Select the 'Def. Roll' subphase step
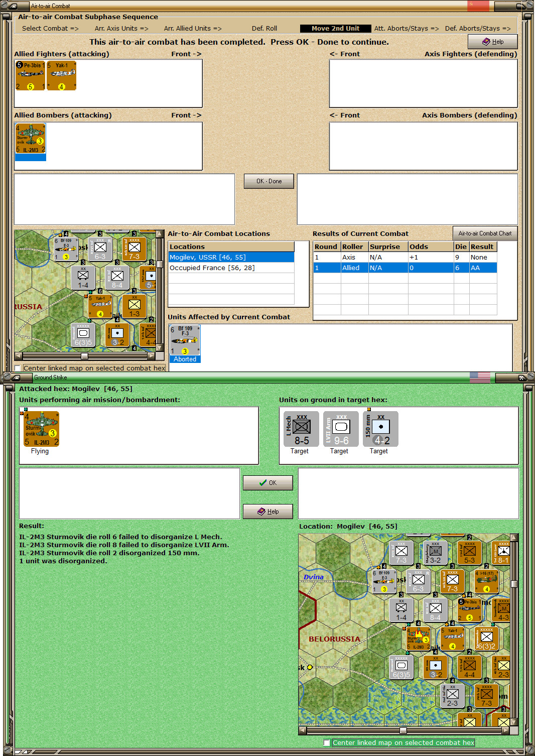The image size is (535, 756). click(264, 28)
